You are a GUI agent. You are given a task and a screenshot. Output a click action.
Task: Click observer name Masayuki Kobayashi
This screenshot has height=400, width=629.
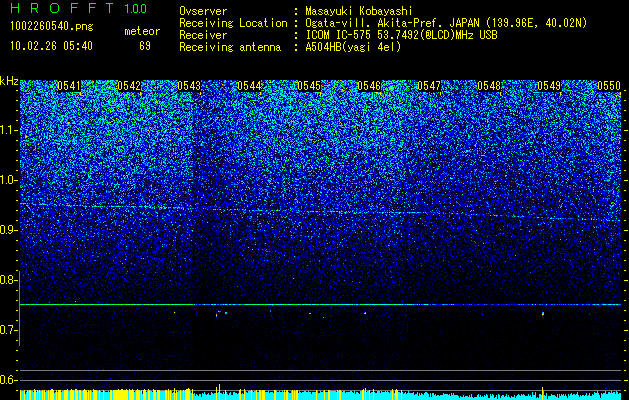tap(358, 11)
